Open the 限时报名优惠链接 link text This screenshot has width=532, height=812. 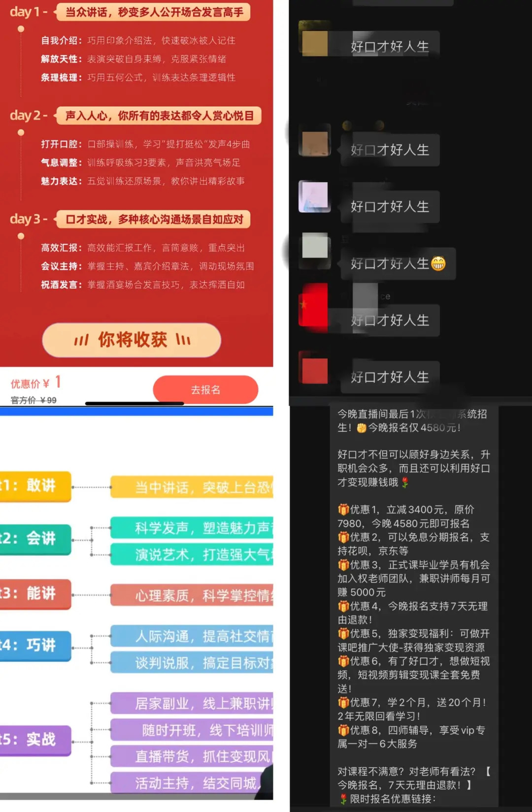(393, 799)
